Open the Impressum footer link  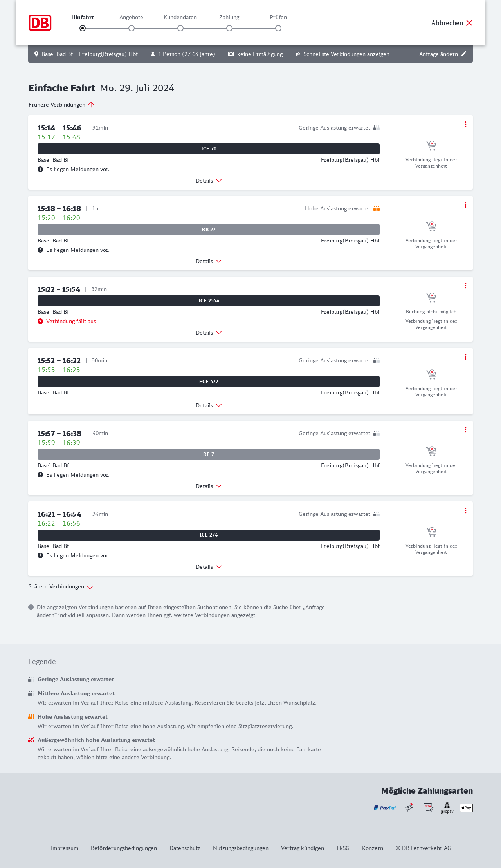click(64, 848)
